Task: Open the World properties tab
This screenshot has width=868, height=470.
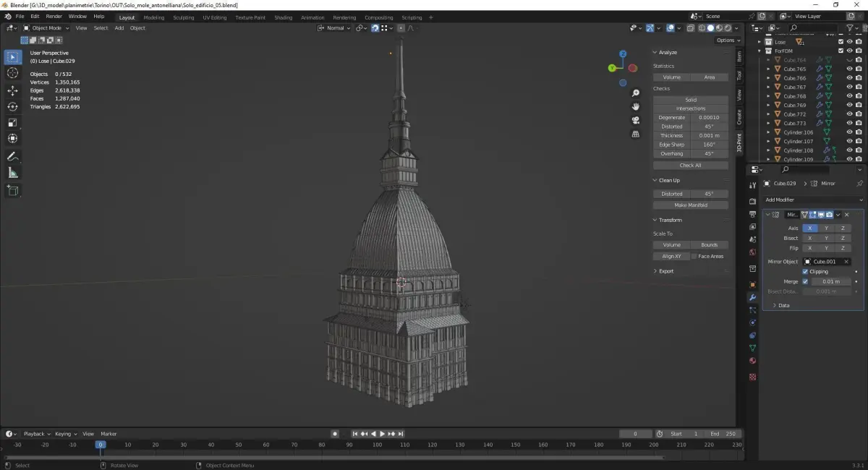Action: [752, 252]
